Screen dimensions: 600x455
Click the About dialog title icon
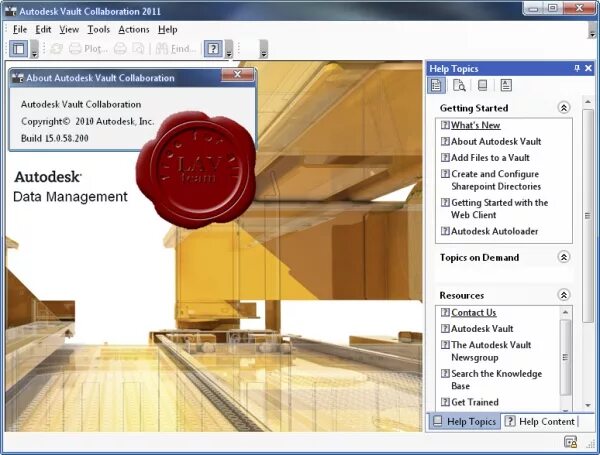[18, 78]
